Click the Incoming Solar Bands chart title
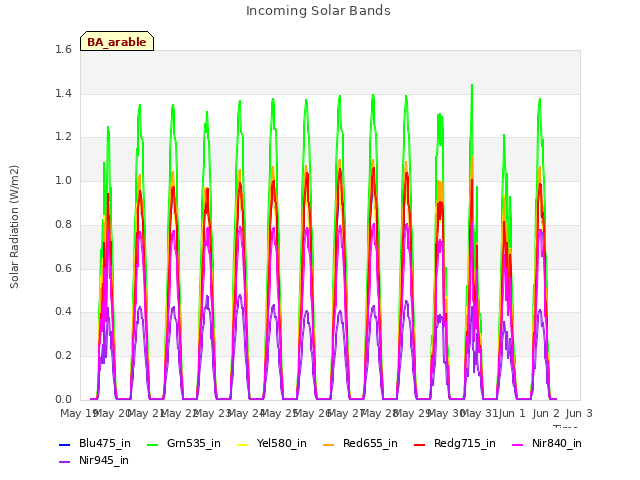Image resolution: width=640 pixels, height=480 pixels. pos(318,11)
